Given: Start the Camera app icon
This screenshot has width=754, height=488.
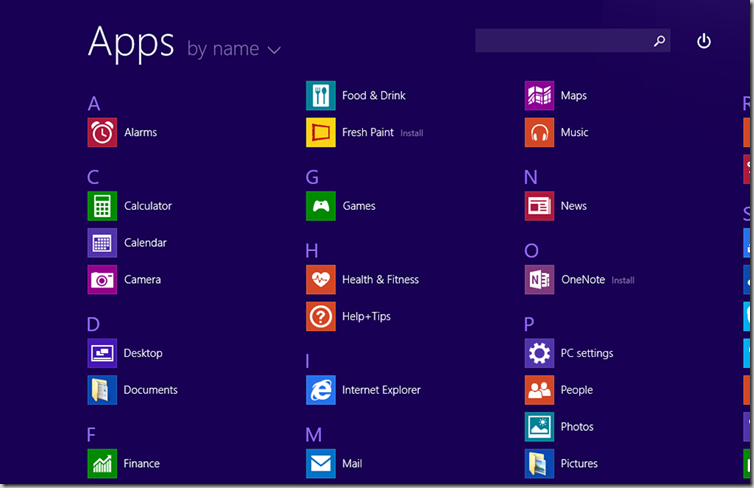Looking at the screenshot, I should point(102,279).
